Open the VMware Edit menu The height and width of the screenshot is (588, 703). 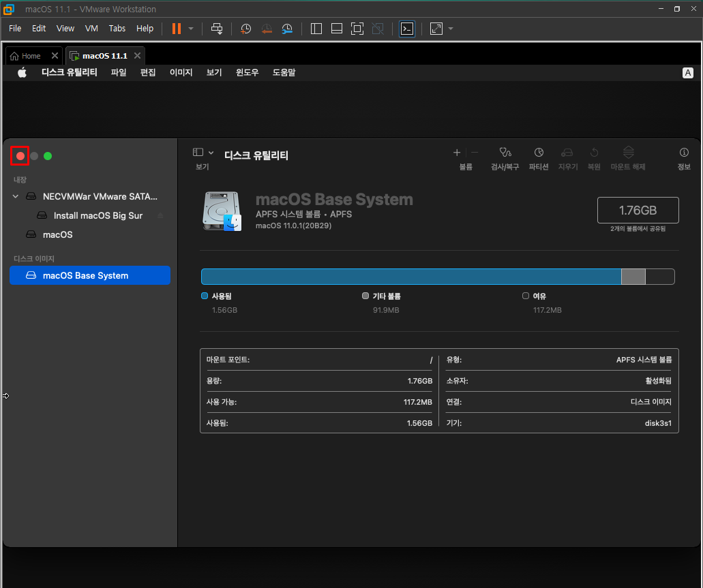[x=39, y=28]
